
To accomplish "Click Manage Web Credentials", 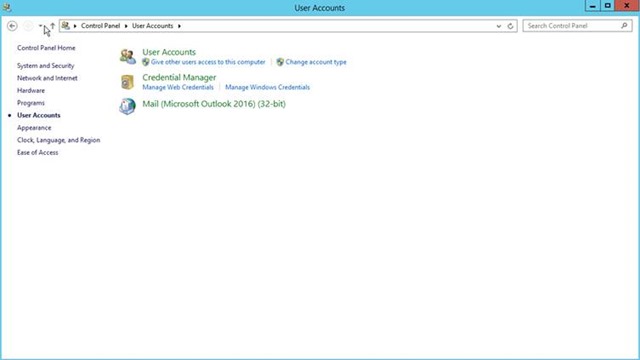I will point(178,87).
